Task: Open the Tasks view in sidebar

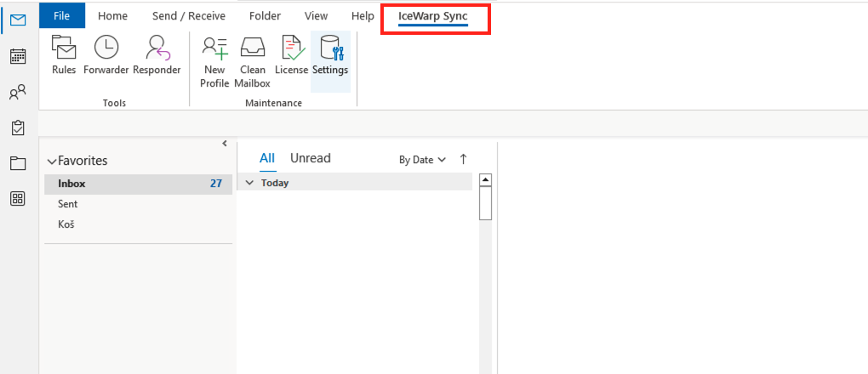Action: tap(18, 127)
